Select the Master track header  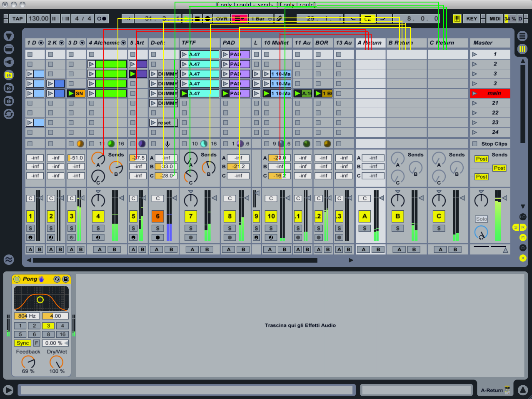pyautogui.click(x=490, y=43)
